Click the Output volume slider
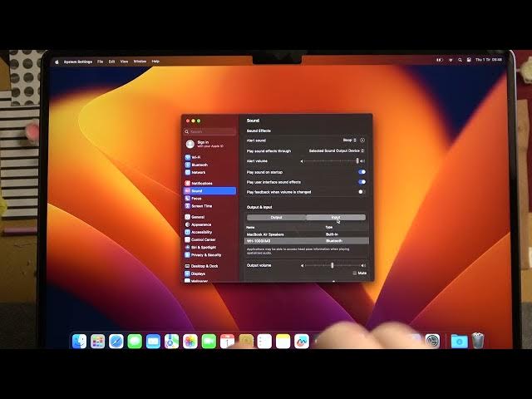Screen dimensions: 532x399 pyautogui.click(x=332, y=265)
